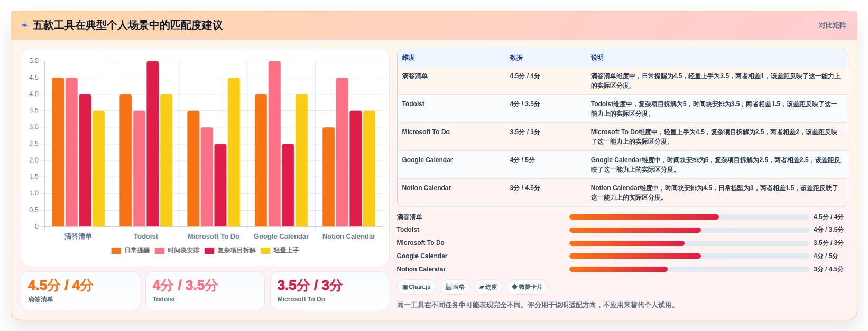Viewport: 868px width, 331px height.
Task: Click Microsoft To Do x-axis chart label
Action: 214,237
